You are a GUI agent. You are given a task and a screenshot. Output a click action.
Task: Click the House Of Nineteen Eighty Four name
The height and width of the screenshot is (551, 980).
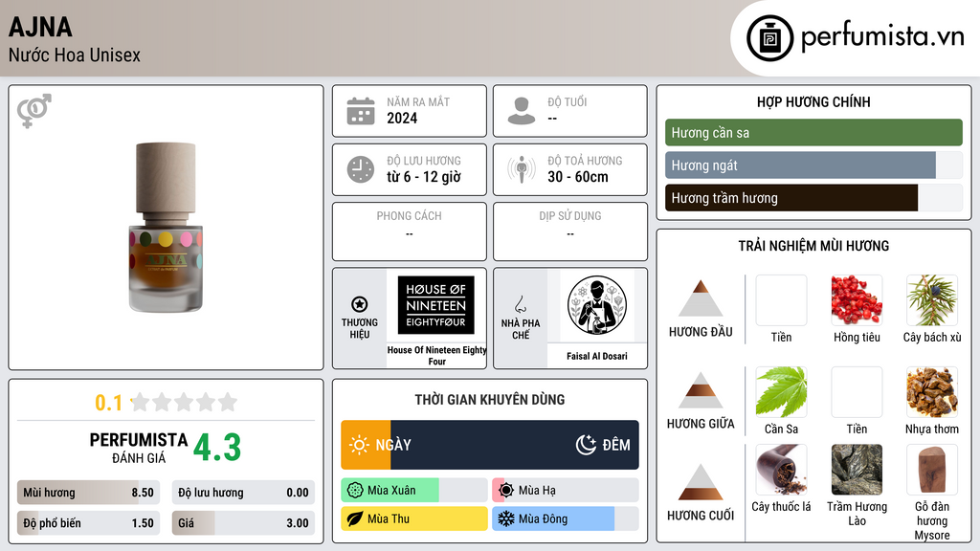(x=436, y=356)
